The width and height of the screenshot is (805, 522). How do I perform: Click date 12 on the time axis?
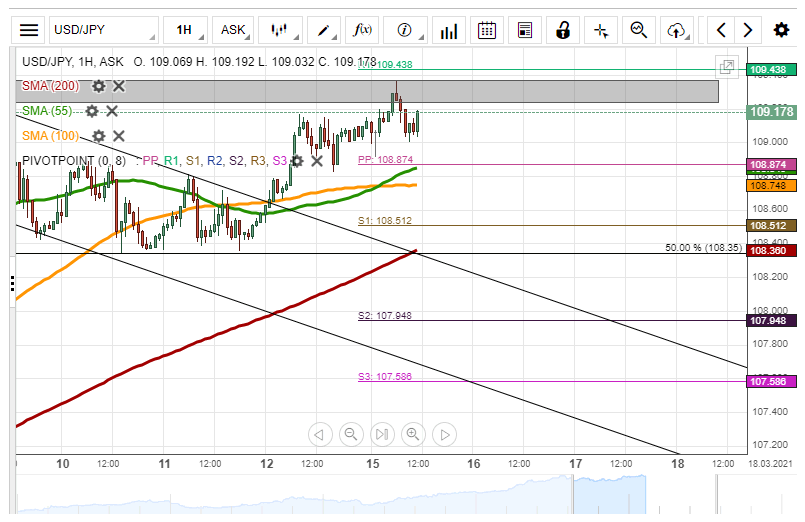266,463
